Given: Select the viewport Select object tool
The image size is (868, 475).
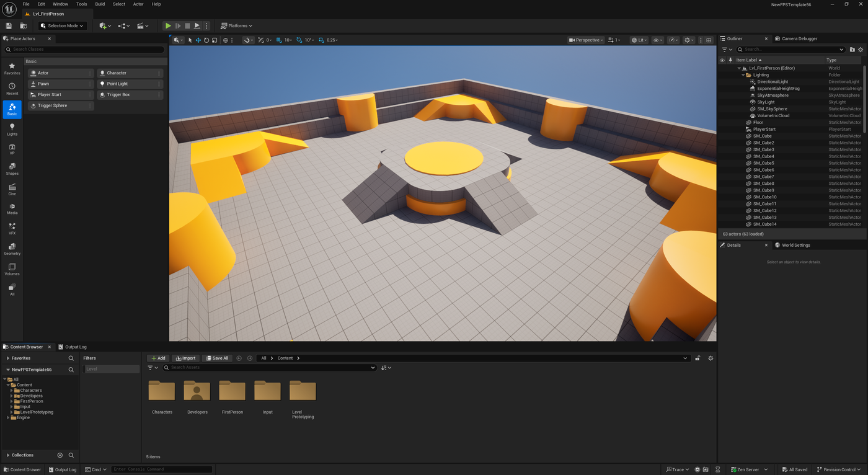Looking at the screenshot, I should click(190, 40).
